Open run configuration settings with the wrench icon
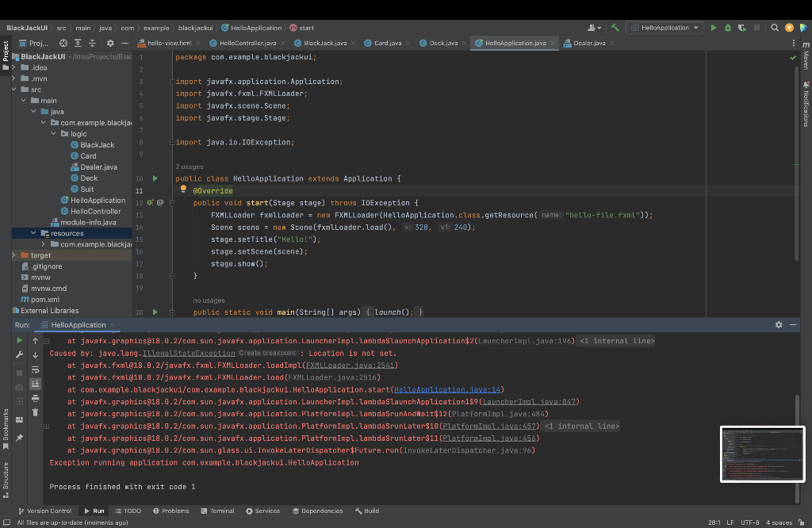This screenshot has width=812, height=528. pos(19,354)
